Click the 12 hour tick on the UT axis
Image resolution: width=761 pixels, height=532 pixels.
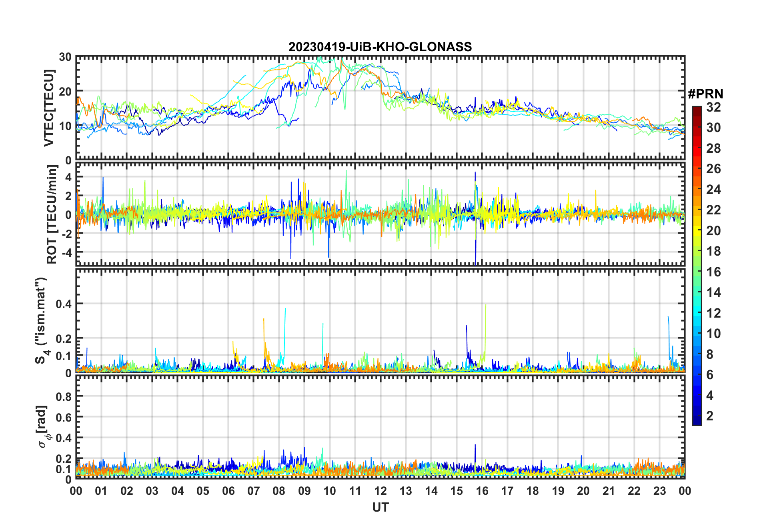coord(380,491)
